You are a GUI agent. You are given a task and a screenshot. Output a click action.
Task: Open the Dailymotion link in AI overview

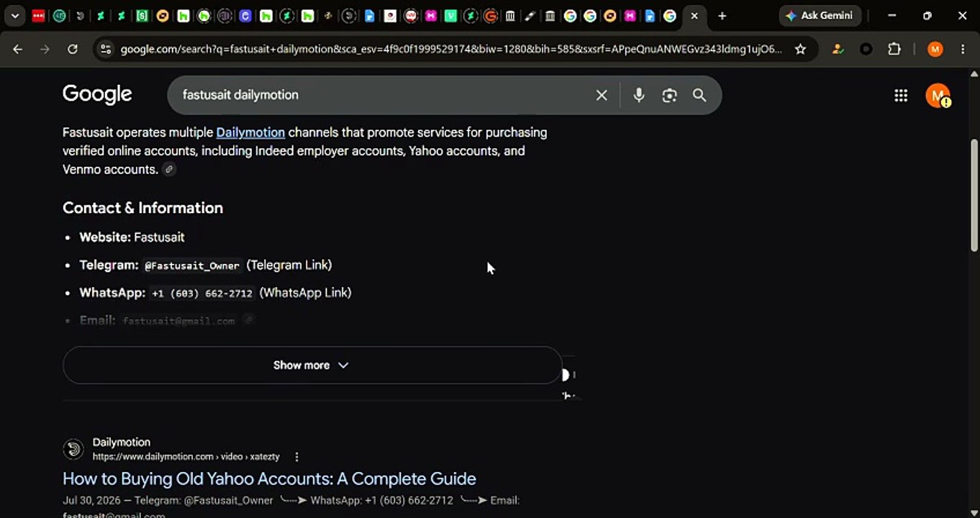(x=250, y=132)
